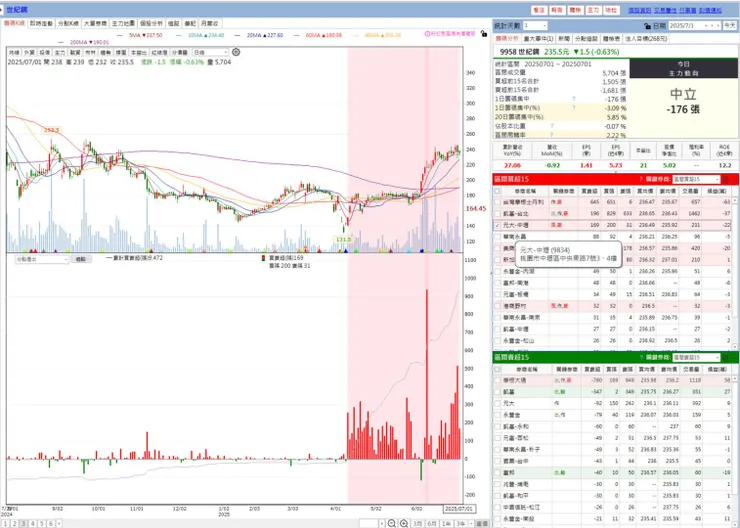The height and width of the screenshot is (528, 740).
Task: Toggle 外資 overlay button on chart toolbar
Action: click(29, 52)
